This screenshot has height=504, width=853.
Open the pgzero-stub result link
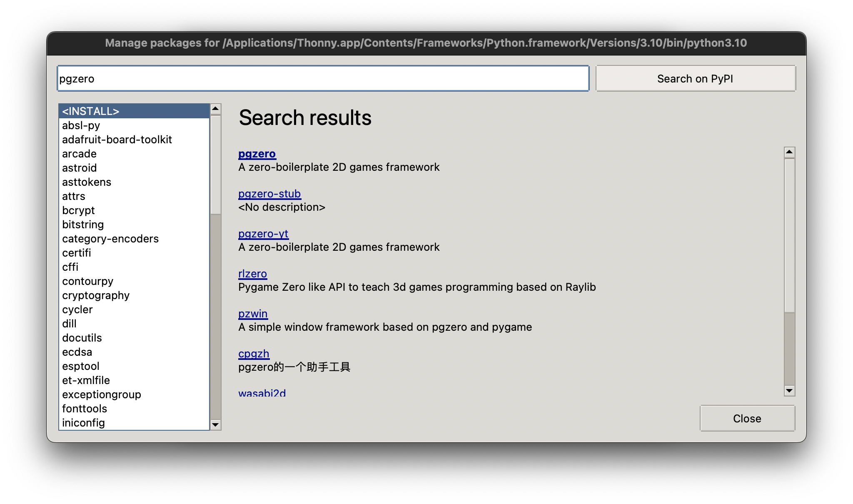pos(269,194)
